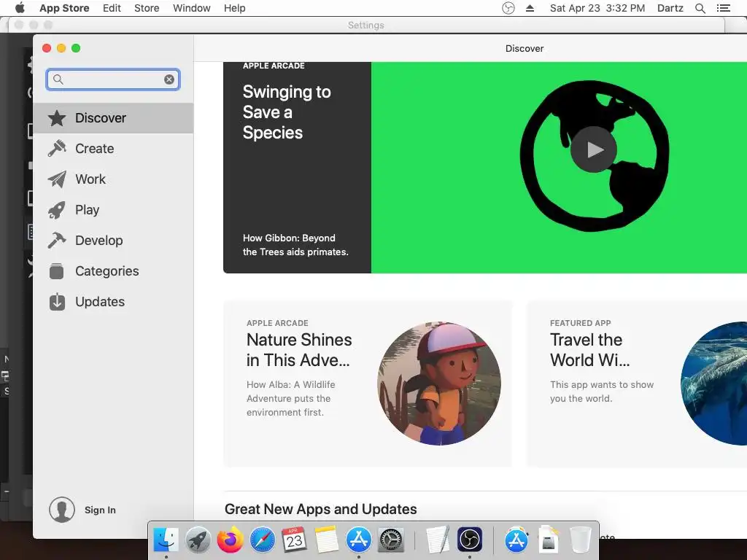This screenshot has height=560, width=747.
Task: Open Calendar from the Dock
Action: (295, 540)
